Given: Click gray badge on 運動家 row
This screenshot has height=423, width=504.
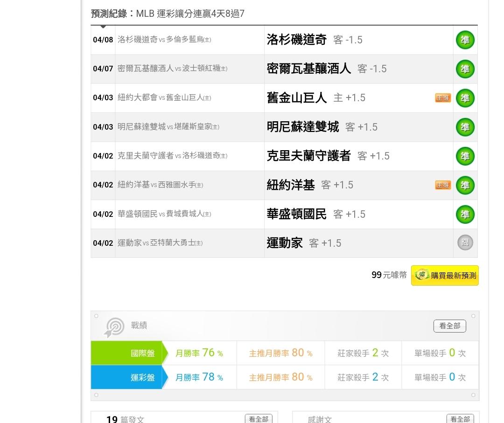Looking at the screenshot, I should pos(465,243).
